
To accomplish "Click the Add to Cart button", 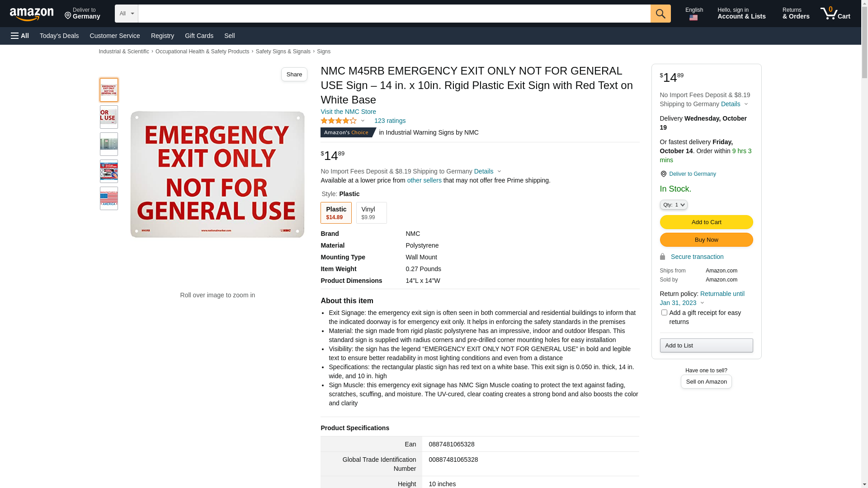I will [x=706, y=222].
